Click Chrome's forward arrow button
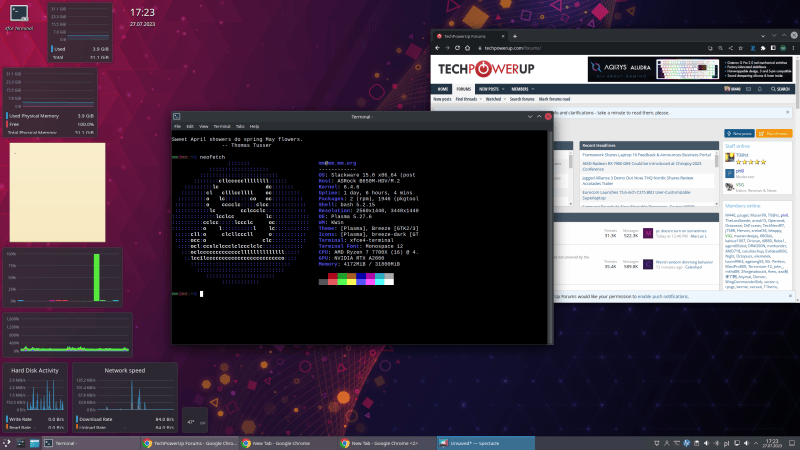The width and height of the screenshot is (800, 450). (447, 48)
